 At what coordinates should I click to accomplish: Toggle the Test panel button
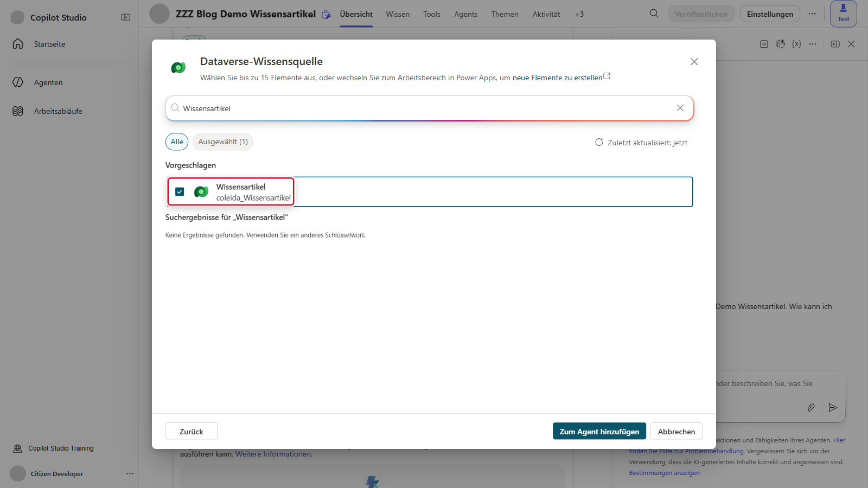click(x=843, y=14)
